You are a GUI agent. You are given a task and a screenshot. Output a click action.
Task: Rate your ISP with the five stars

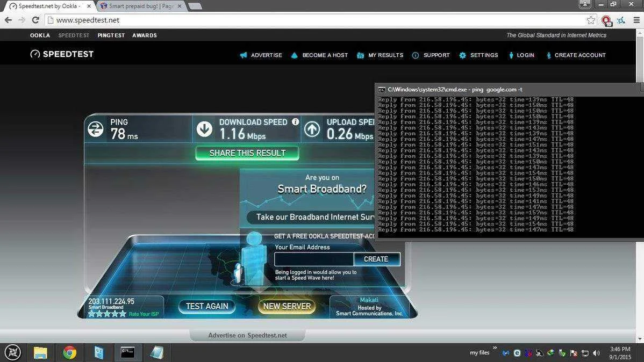point(107,314)
